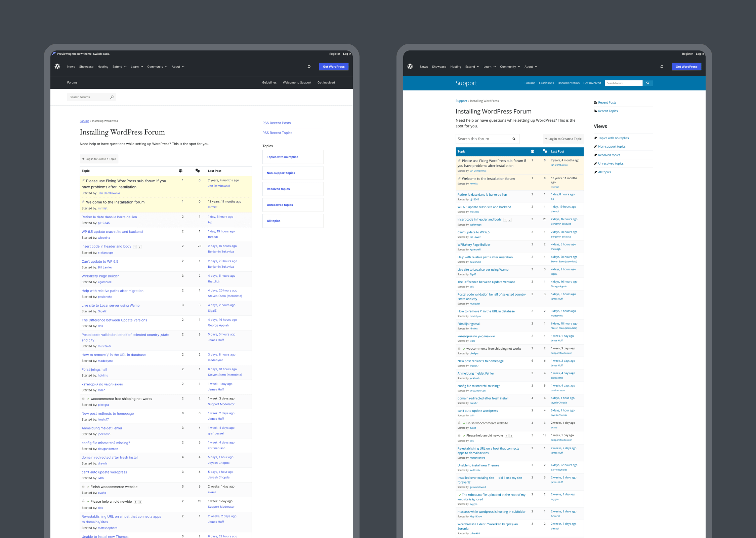Open Guidelines in left Forums bar
Screen dimensions: 756x538
pyautogui.click(x=269, y=82)
